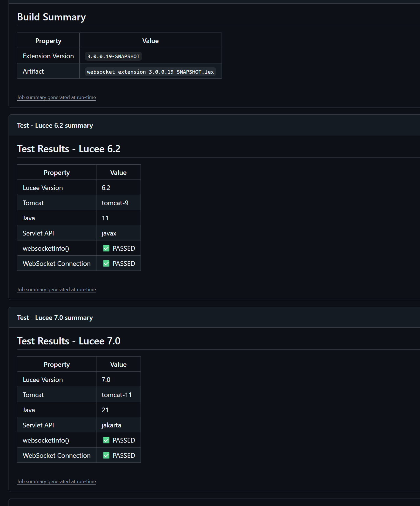Click green checkmark for WebSocket Connection, Lucee 7.0
The image size is (420, 506).
click(106, 456)
